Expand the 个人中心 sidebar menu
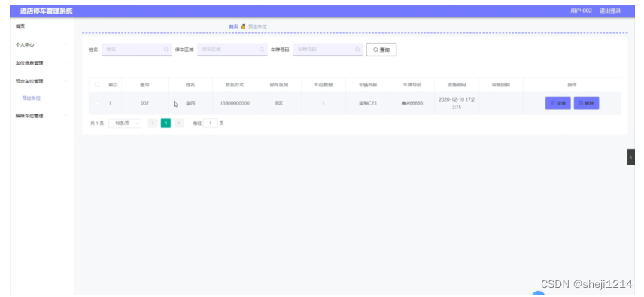 point(42,44)
